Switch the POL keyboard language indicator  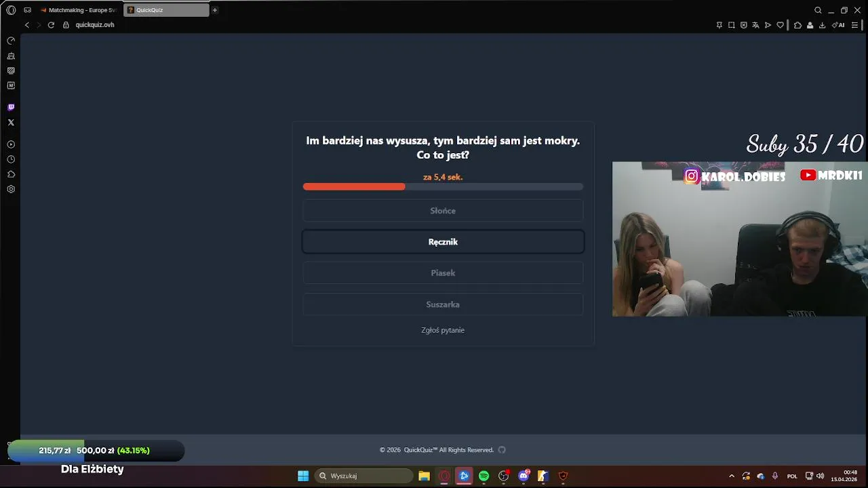tap(792, 476)
